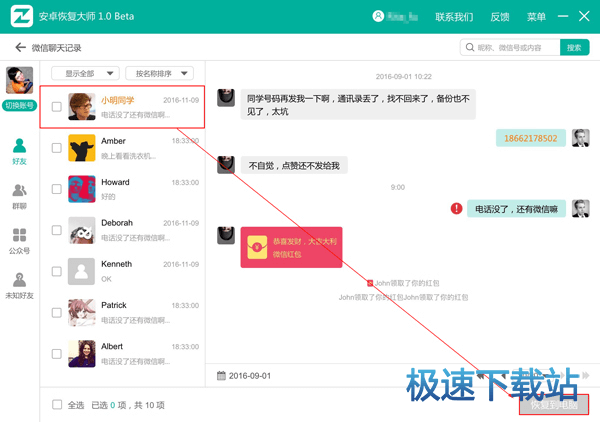Click the 搜索 search button
Image resolution: width=600 pixels, height=422 pixels.
(x=574, y=47)
